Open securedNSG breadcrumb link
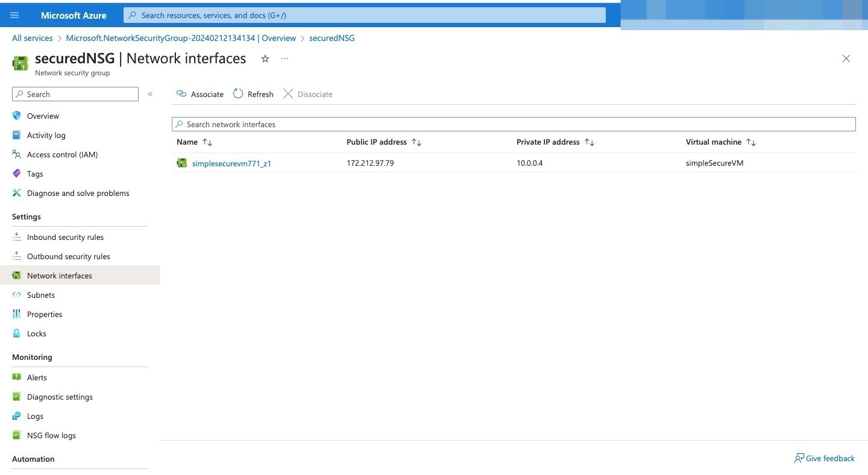This screenshot has height=475, width=868. pos(332,38)
